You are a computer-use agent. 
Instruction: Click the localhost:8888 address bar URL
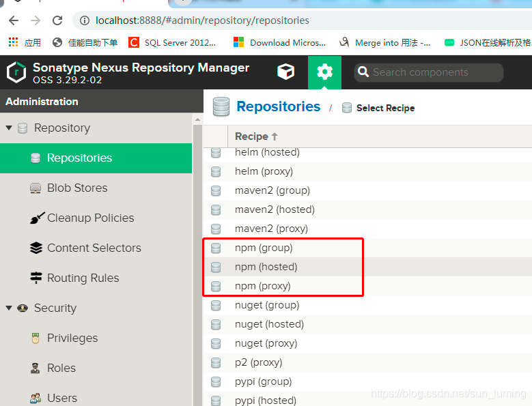202,20
